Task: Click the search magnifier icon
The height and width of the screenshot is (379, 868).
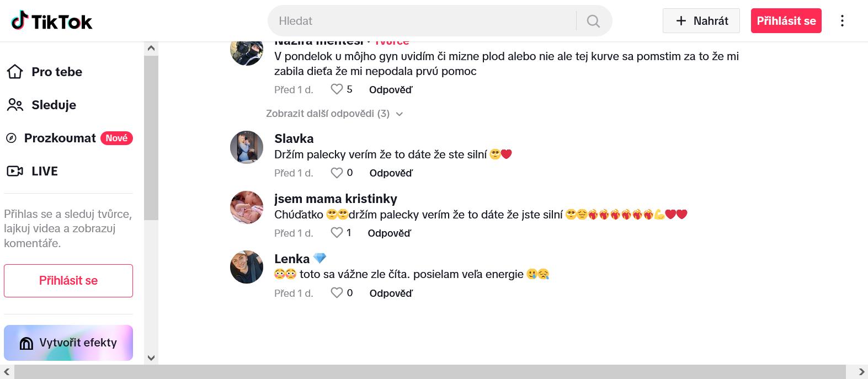Action: [x=593, y=21]
